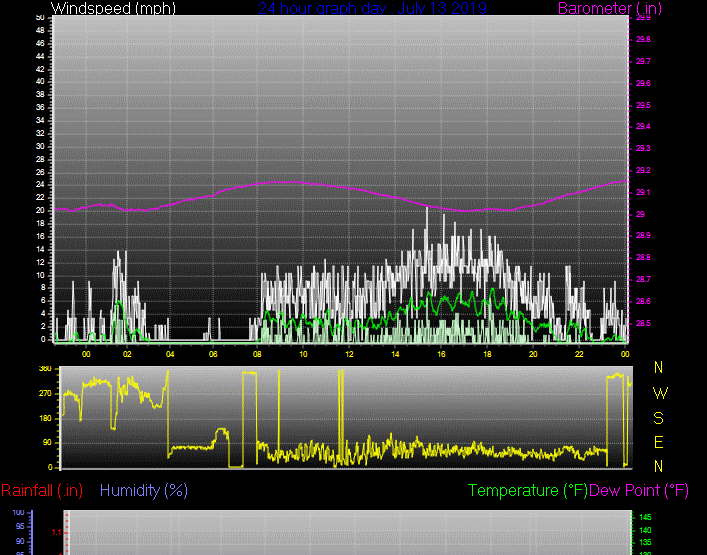Select the 29.9 barometer axis value
The width and height of the screenshot is (707, 555).
(642, 18)
